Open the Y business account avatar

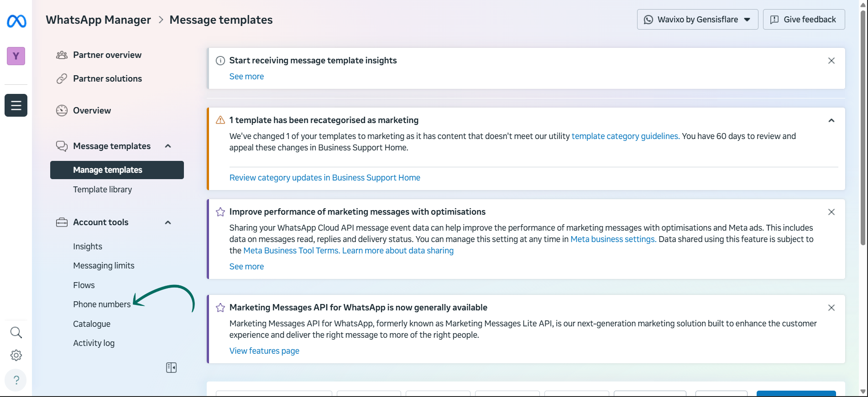tap(16, 56)
